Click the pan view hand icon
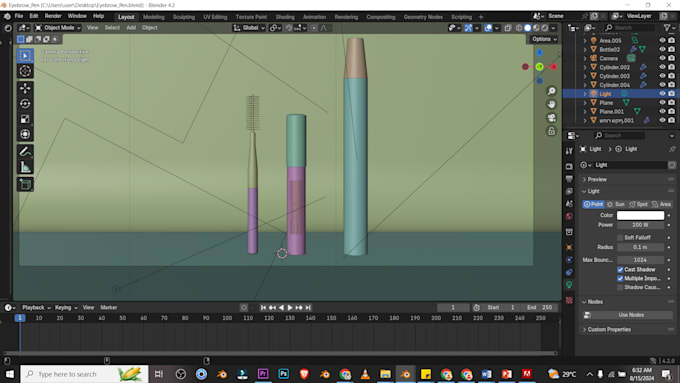 [551, 105]
